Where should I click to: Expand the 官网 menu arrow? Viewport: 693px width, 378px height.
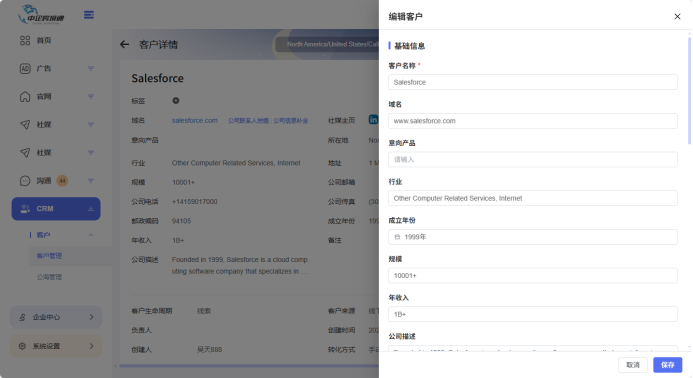[x=91, y=96]
